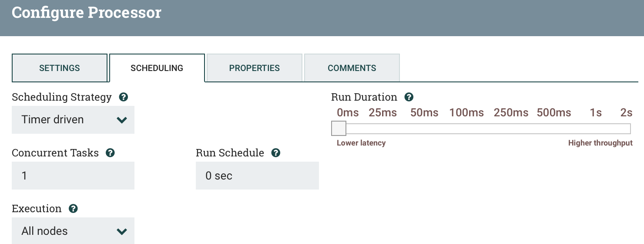
Task: Click the Run Schedule input field
Action: [x=257, y=176]
